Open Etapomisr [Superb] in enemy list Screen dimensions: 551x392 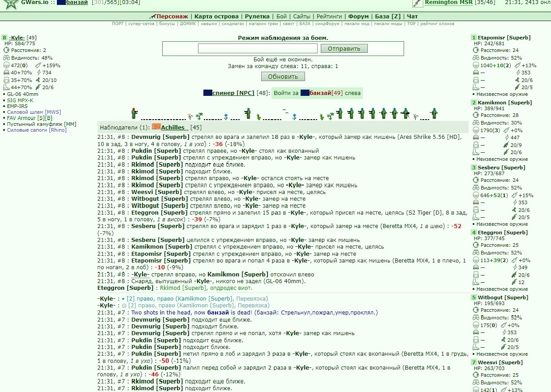[504, 38]
